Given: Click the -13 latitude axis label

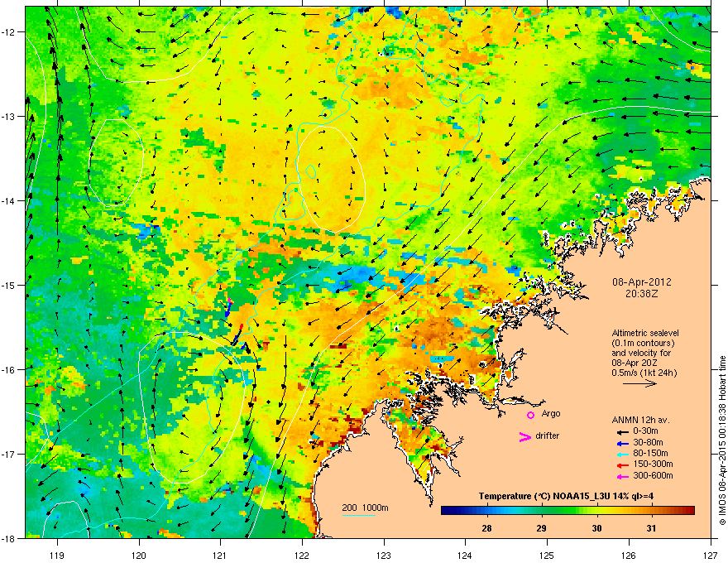Looking at the screenshot, I should click(x=9, y=116).
